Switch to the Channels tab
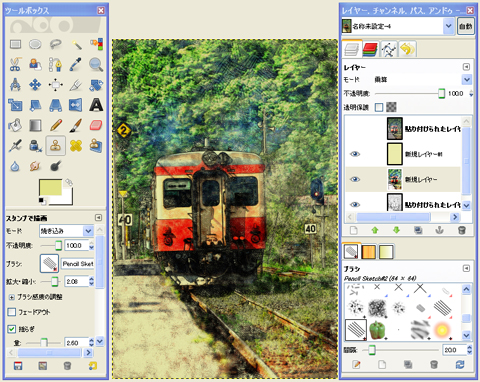Screen dimensions: 480x382 pos(370,49)
